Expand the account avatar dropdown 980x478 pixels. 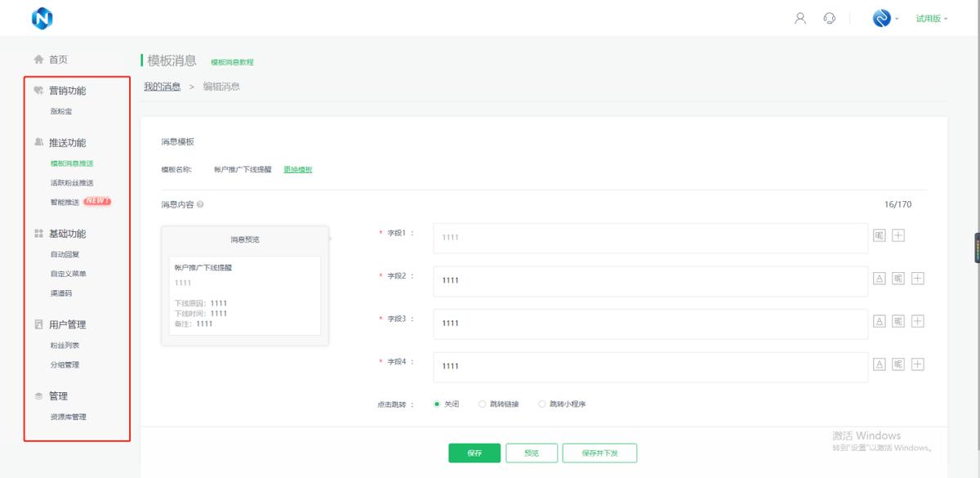(x=885, y=18)
